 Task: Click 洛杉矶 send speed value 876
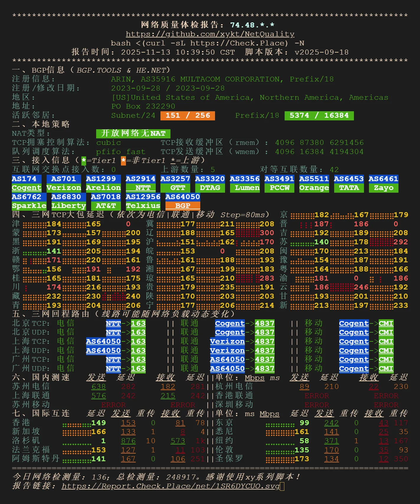(x=128, y=441)
